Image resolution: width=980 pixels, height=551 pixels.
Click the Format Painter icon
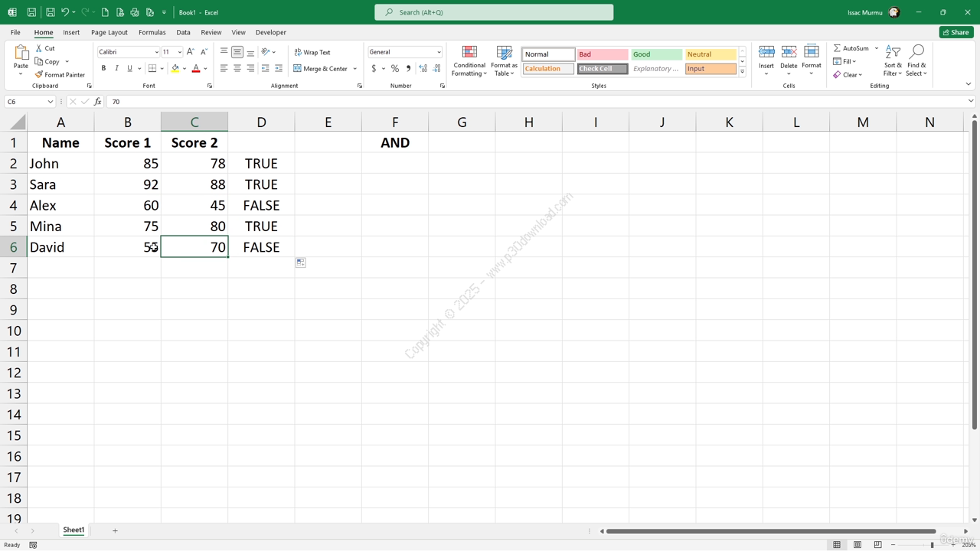[x=39, y=75]
